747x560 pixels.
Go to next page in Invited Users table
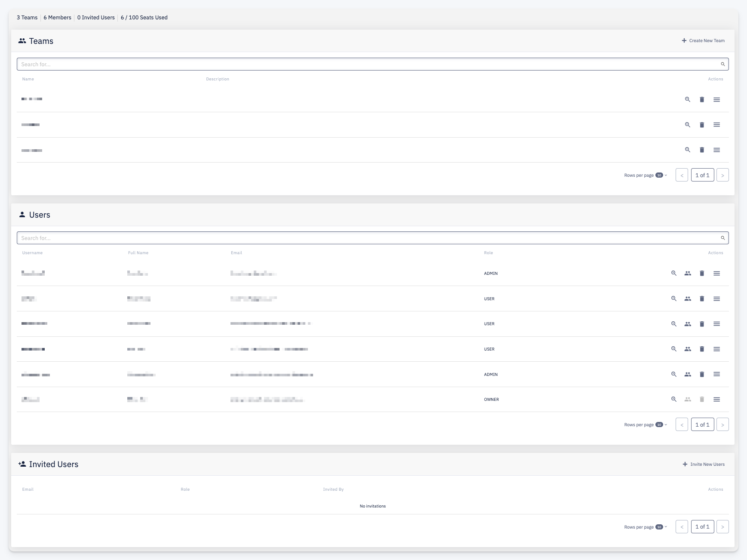pyautogui.click(x=722, y=527)
